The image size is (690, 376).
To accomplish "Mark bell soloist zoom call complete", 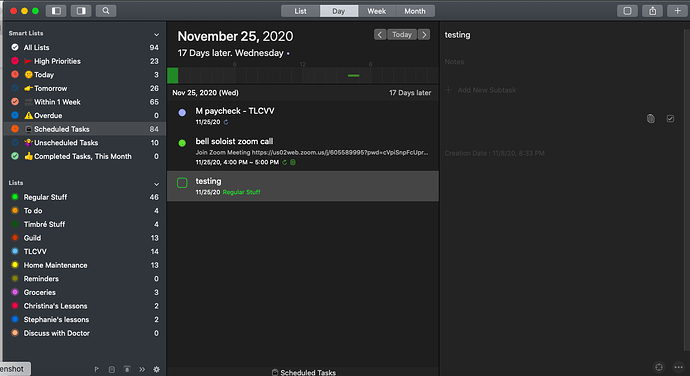I will click(182, 143).
